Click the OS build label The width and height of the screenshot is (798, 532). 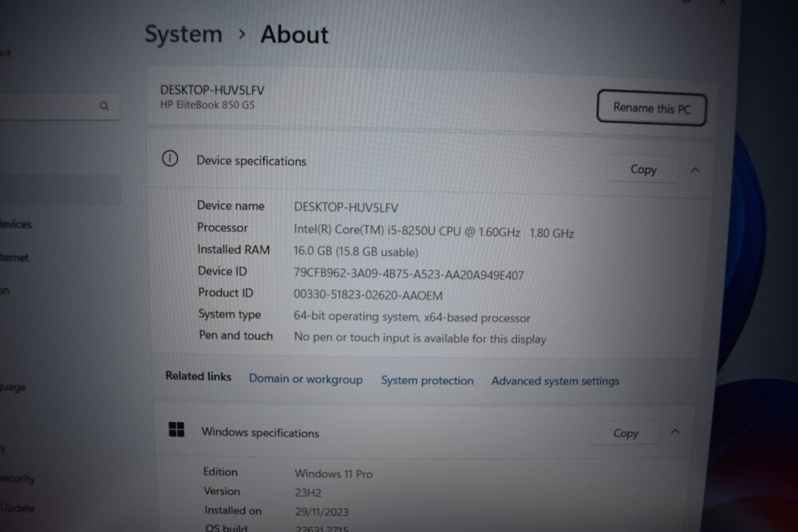[226, 527]
